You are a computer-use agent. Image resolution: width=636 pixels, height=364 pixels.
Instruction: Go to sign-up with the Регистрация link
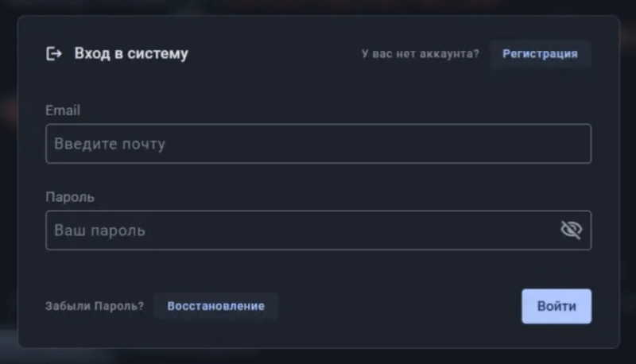pos(540,54)
